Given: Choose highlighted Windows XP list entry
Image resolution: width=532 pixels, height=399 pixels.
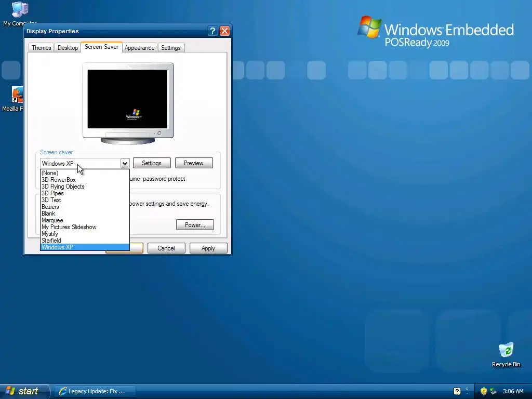Looking at the screenshot, I should [85, 247].
